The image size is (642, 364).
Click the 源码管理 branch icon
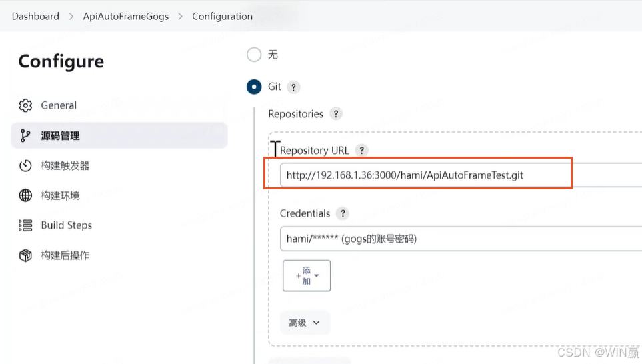pyautogui.click(x=25, y=135)
